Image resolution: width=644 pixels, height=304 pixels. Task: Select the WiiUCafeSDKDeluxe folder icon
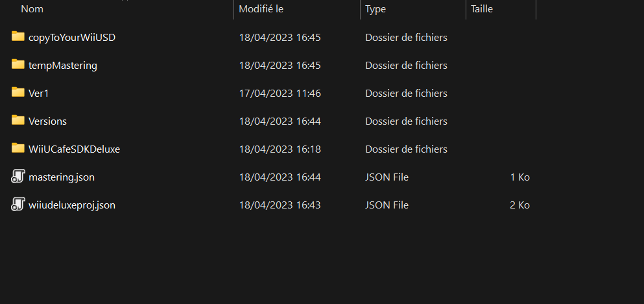[18, 149]
